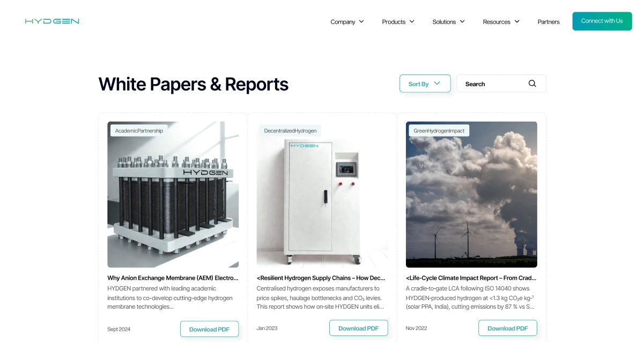
Task: Select the GreenHydrogenImpact tag
Action: [x=439, y=130]
